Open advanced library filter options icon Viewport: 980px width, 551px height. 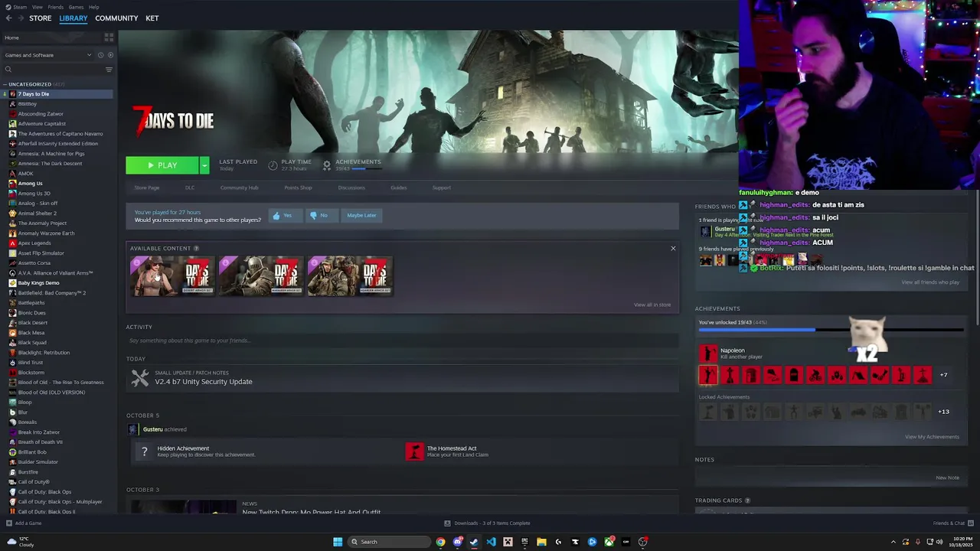[109, 70]
